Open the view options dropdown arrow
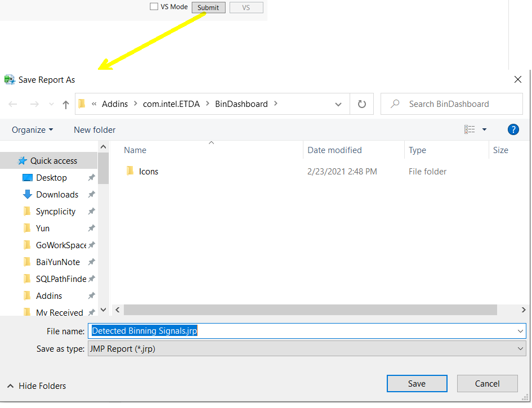The width and height of the screenshot is (532, 408). tap(484, 129)
